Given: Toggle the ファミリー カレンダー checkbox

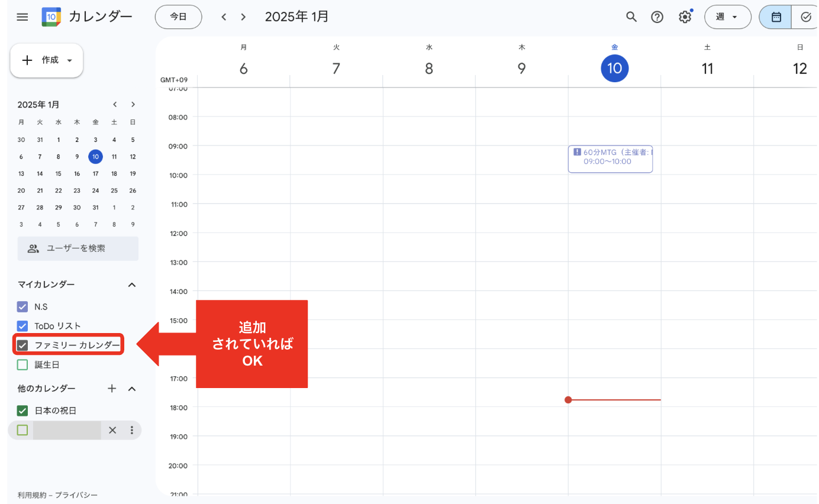Looking at the screenshot, I should (22, 345).
